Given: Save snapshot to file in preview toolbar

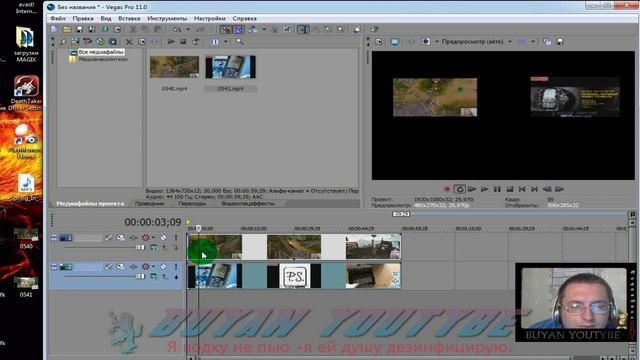Looking at the screenshot, I should click(560, 42).
